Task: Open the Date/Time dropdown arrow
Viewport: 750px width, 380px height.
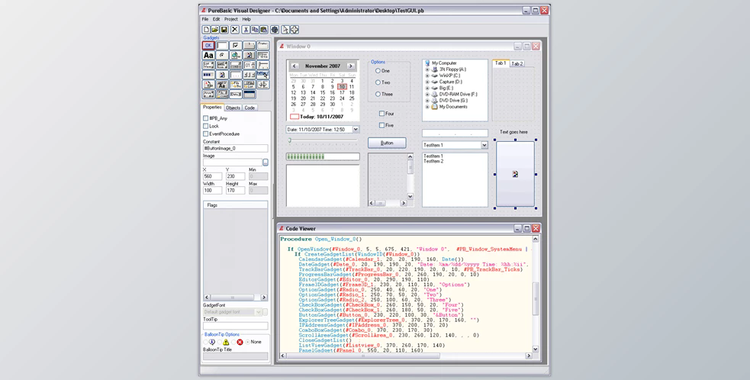Action: click(355, 129)
